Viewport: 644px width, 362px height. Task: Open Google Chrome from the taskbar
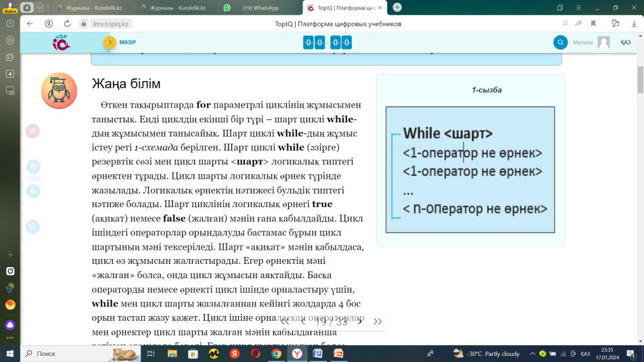277,353
